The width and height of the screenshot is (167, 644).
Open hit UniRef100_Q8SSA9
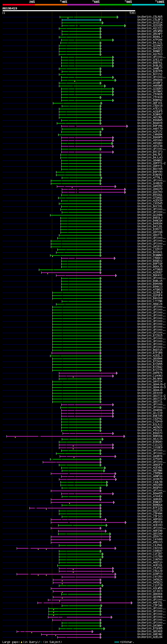point(150,534)
